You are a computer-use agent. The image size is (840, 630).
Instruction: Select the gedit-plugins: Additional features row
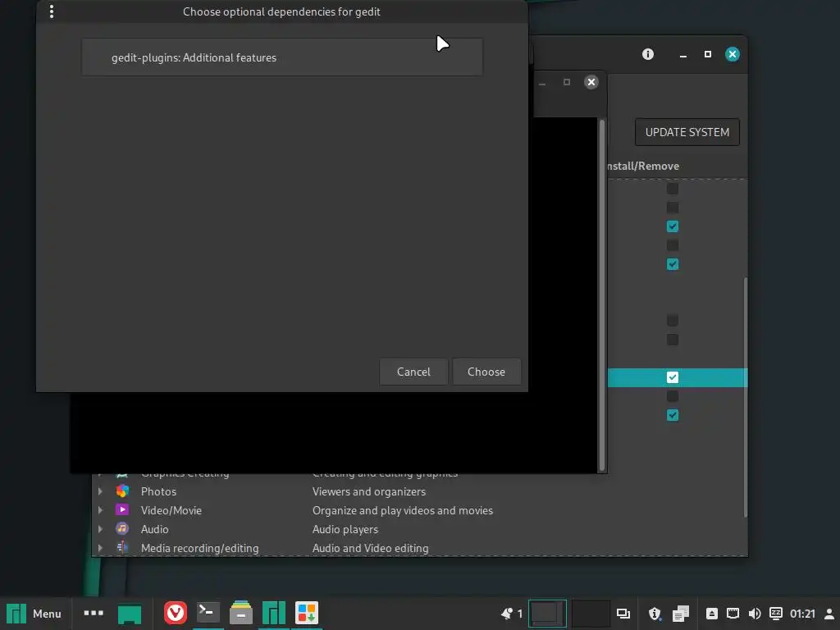282,57
